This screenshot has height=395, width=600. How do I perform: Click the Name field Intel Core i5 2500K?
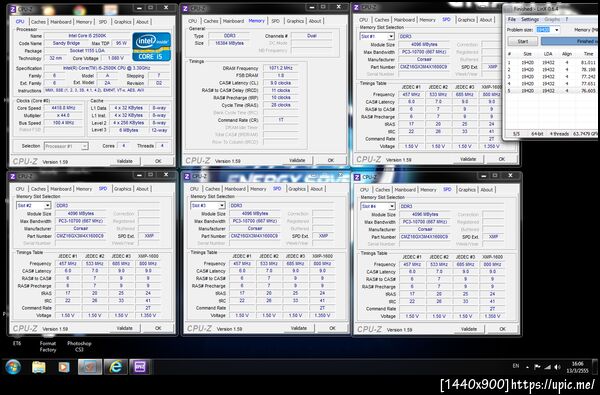tap(87, 36)
